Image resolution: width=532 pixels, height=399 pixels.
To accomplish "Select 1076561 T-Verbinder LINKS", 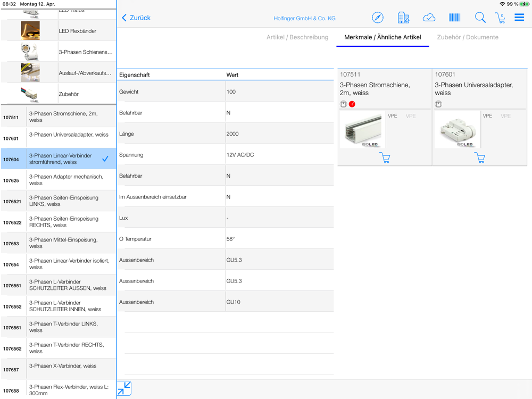I will click(59, 327).
